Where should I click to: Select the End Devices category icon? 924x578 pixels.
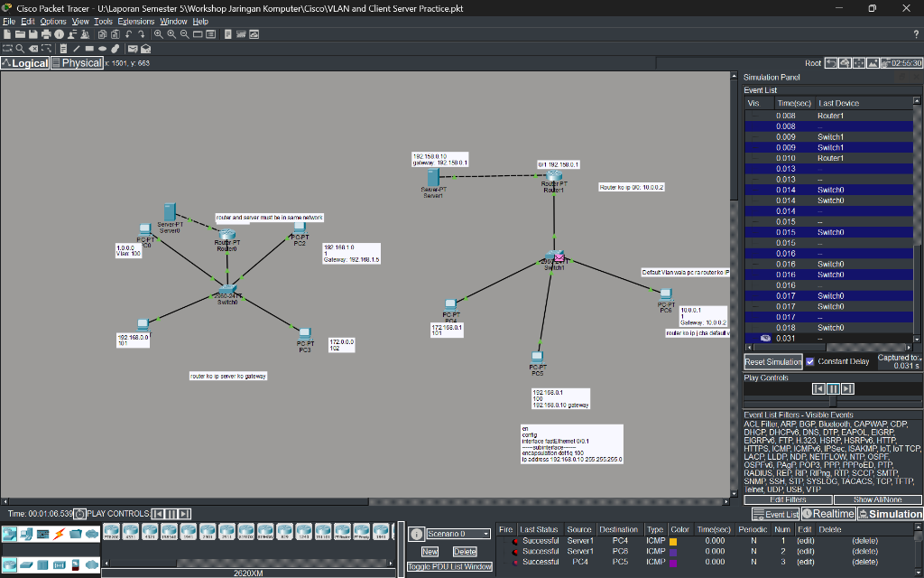26,534
